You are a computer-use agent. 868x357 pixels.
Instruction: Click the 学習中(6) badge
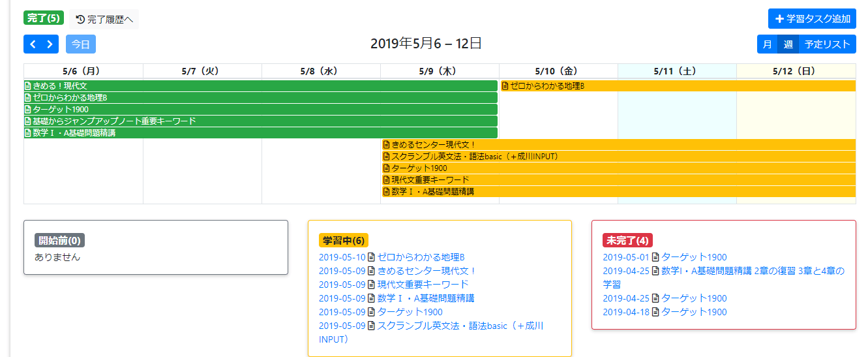(344, 240)
